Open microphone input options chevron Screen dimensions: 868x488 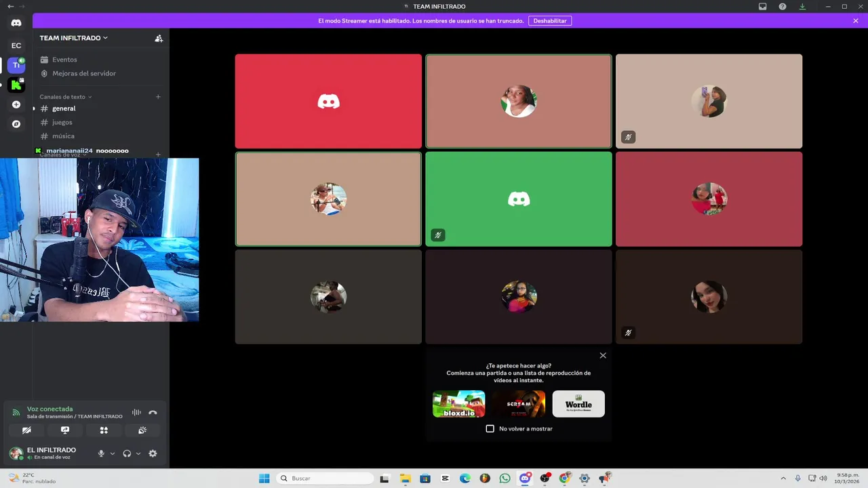pos(113,453)
